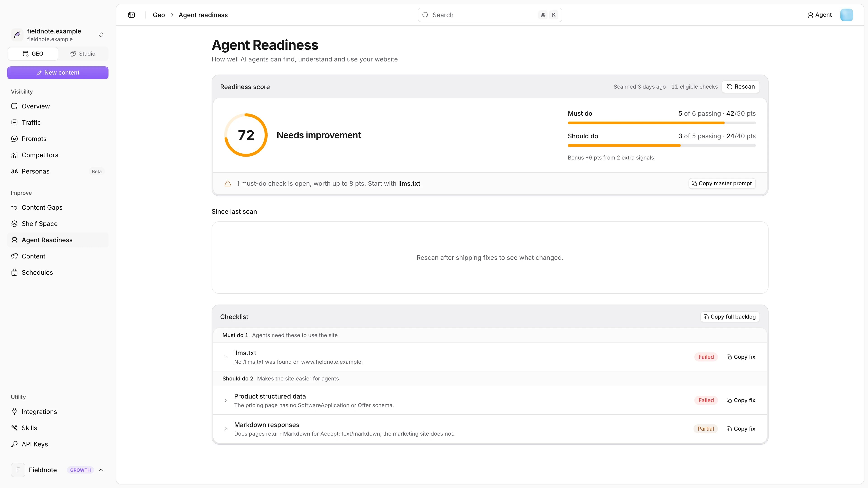
Task: Click the fieldnote.example feather logo
Action: (x=17, y=35)
